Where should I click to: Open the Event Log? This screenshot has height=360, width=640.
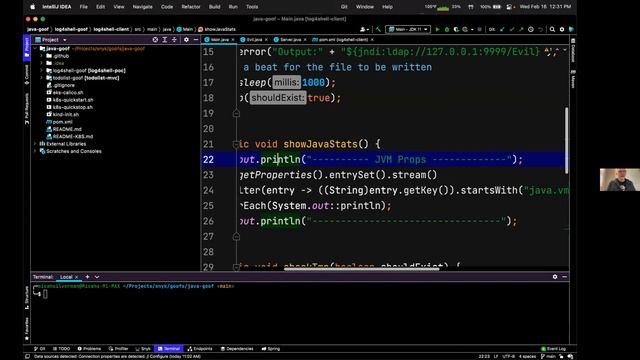(x=553, y=349)
